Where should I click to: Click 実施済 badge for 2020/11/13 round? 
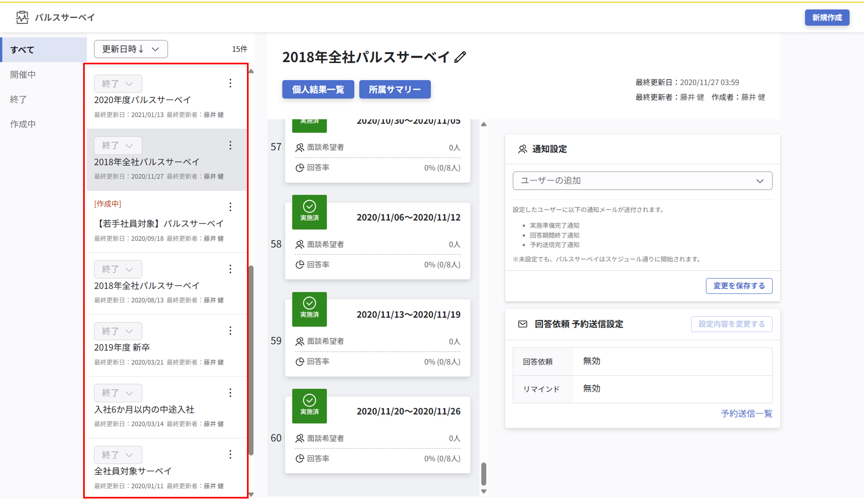[x=309, y=309]
